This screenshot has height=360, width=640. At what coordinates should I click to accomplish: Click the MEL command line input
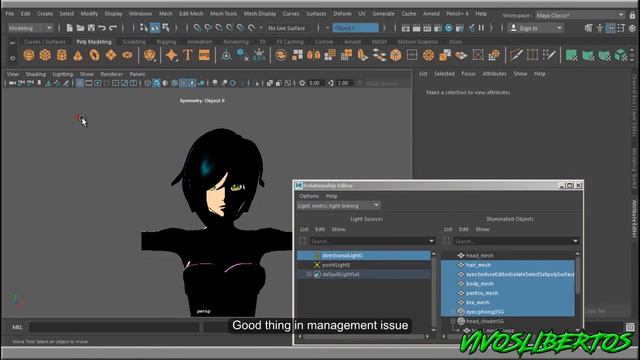[x=114, y=327]
